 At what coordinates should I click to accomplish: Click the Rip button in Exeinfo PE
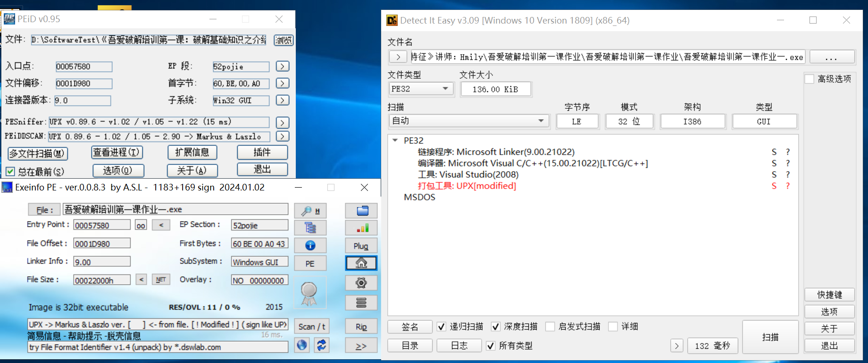(361, 326)
